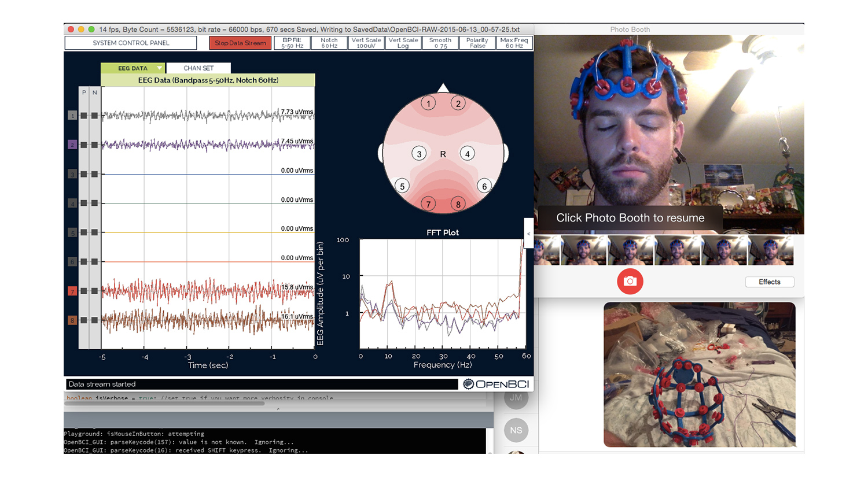868x488 pixels.
Task: Click the Effects button in Photo Booth
Action: point(770,282)
